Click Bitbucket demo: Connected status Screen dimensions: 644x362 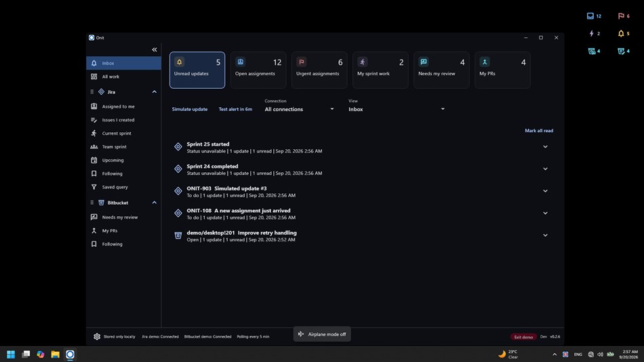coord(208,336)
